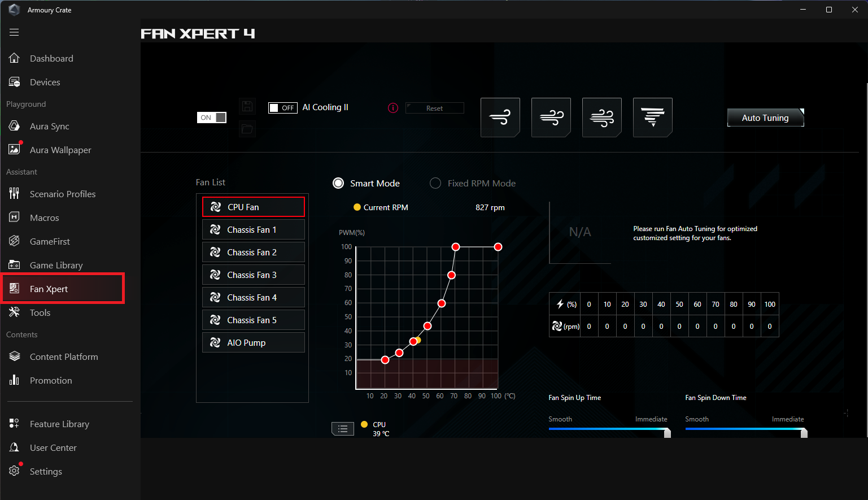The height and width of the screenshot is (500, 868).
Task: Click the CPU 39 °C temperature label
Action: [381, 429]
